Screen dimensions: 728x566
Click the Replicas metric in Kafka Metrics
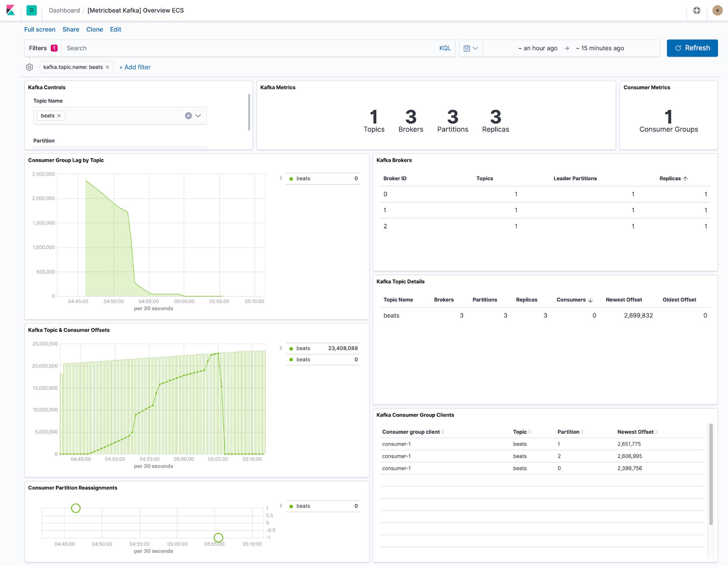pyautogui.click(x=496, y=121)
